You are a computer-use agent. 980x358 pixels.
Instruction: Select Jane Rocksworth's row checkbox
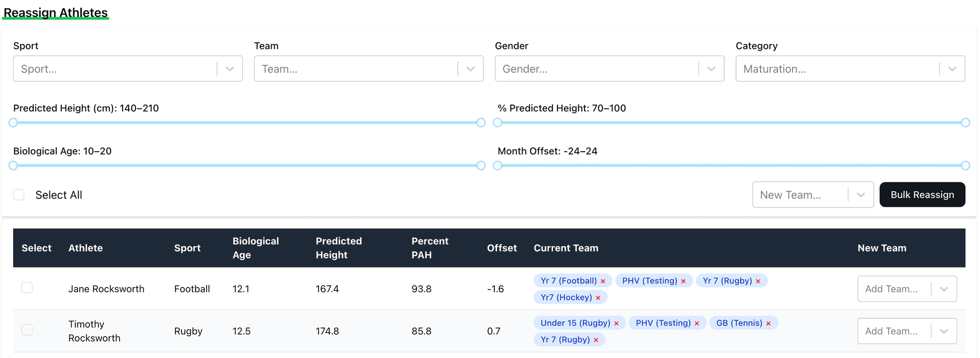[27, 288]
